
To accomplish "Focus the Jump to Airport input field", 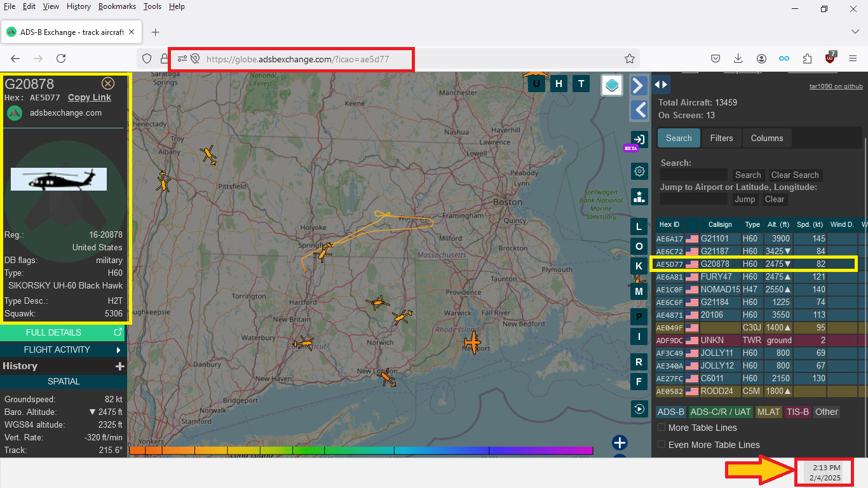I will point(694,199).
